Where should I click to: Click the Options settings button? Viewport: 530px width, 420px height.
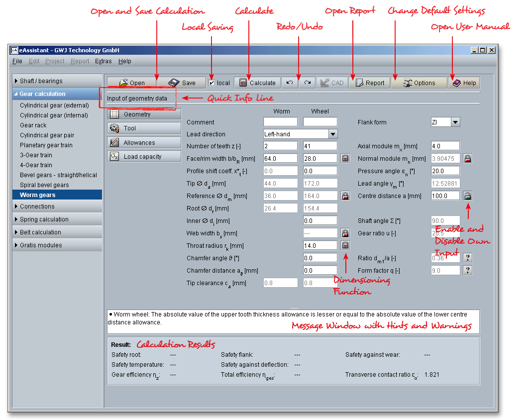tap(419, 83)
